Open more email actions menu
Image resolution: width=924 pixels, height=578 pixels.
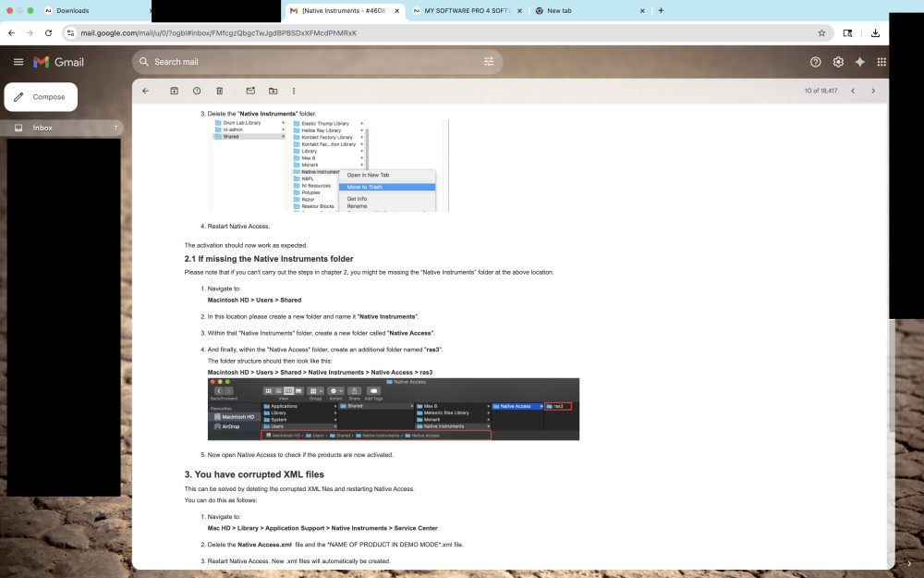[x=294, y=91]
